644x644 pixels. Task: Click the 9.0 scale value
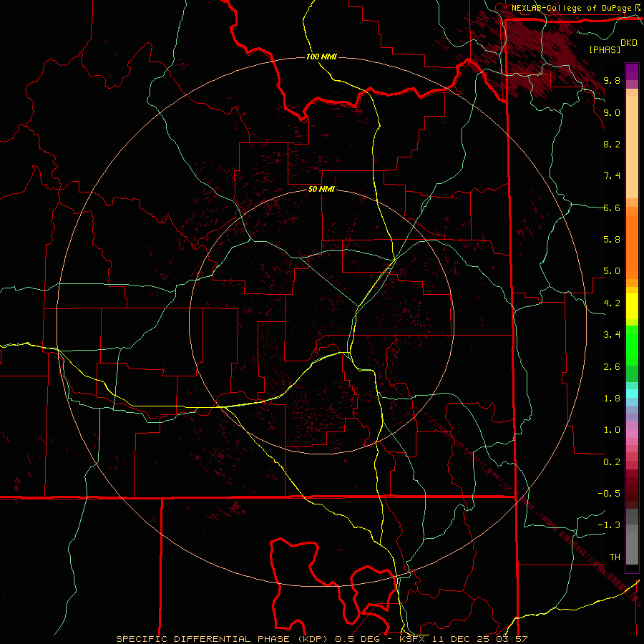(x=612, y=112)
